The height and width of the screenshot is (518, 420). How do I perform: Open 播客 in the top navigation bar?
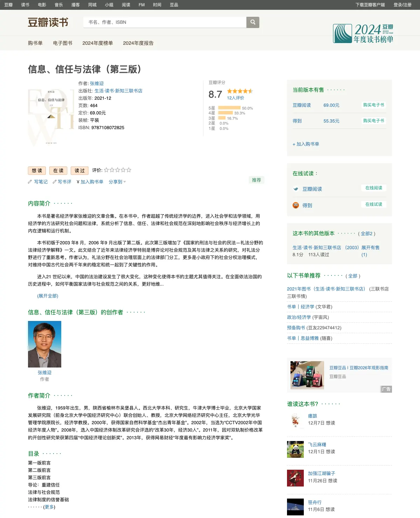(76, 5)
